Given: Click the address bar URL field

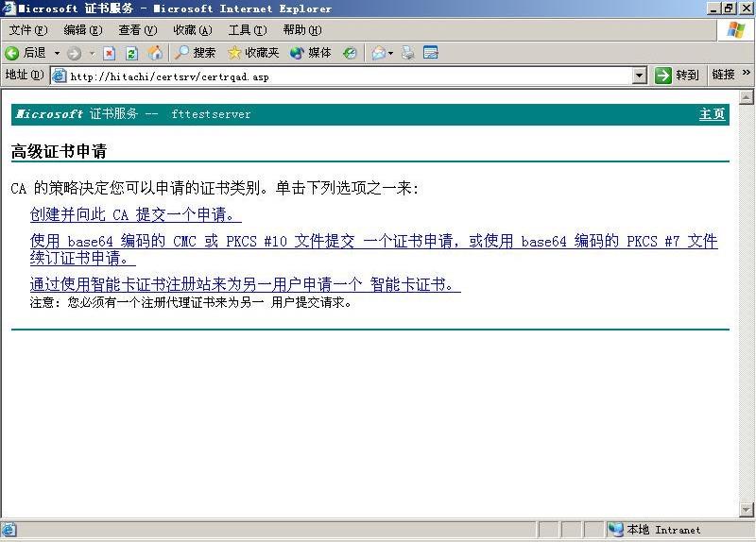Looking at the screenshot, I should [340, 76].
